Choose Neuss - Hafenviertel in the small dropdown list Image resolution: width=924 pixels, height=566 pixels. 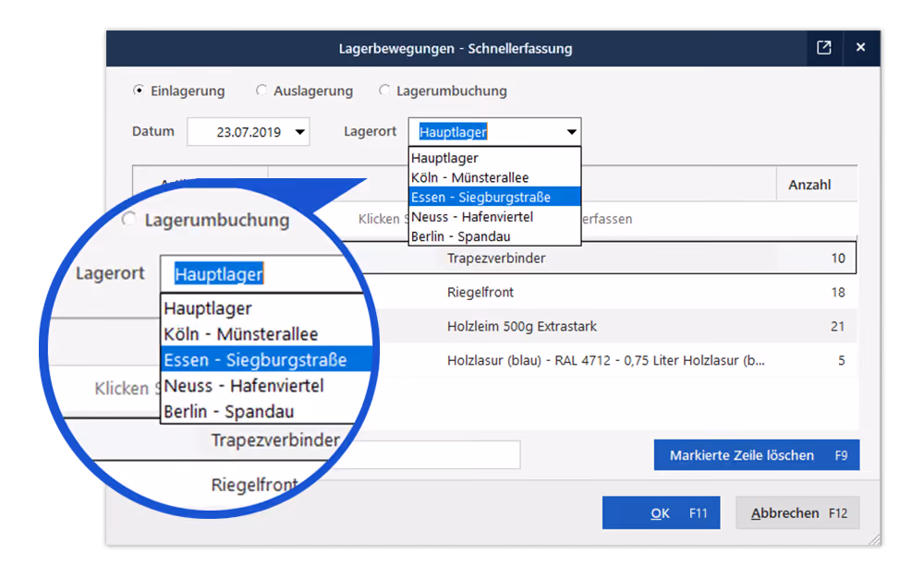[494, 217]
